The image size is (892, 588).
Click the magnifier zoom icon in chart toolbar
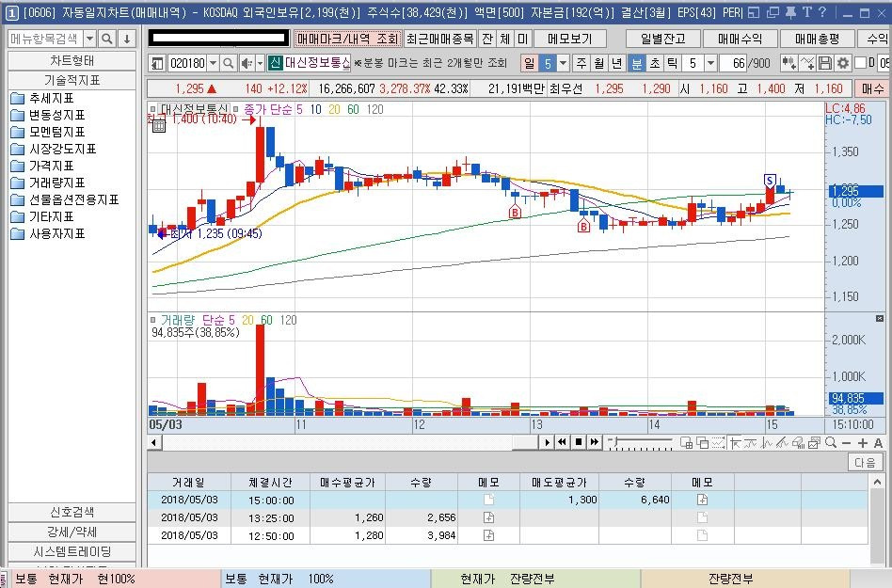(831, 442)
